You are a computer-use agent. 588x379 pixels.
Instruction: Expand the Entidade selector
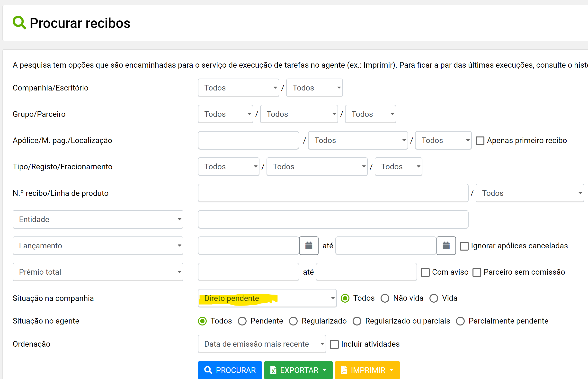coord(98,219)
